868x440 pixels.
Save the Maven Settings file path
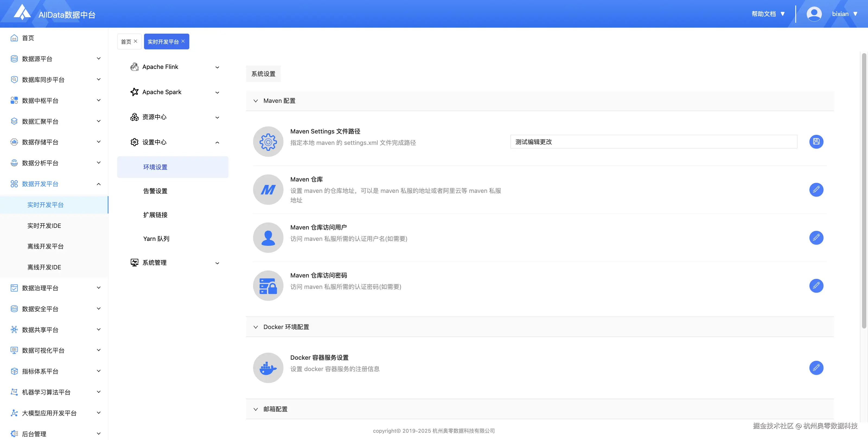816,142
